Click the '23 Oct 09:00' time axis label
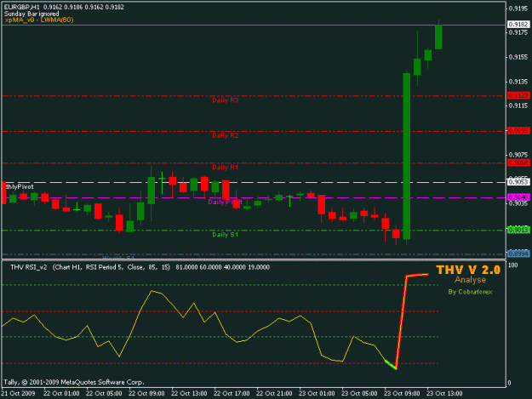Image resolution: width=532 pixels, height=399 pixels. pos(402,394)
